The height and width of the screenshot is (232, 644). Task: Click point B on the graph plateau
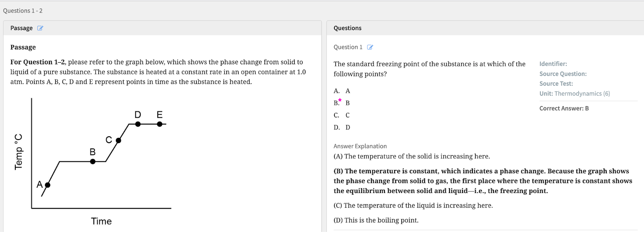(x=93, y=162)
